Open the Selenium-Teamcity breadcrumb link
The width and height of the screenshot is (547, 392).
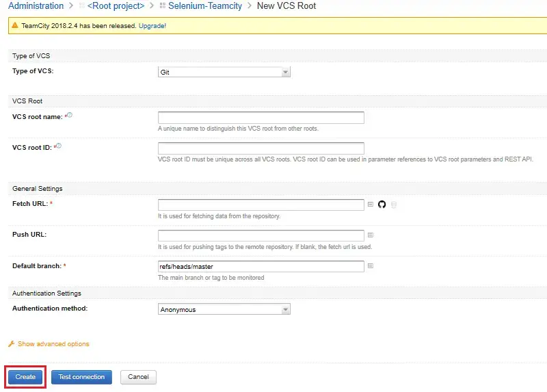(205, 6)
